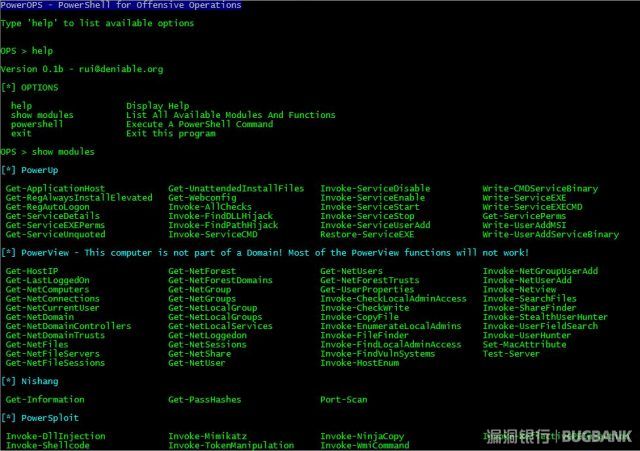This screenshot has width=640, height=451.
Task: Click Invoke-AllChecks function name
Action: (x=210, y=207)
